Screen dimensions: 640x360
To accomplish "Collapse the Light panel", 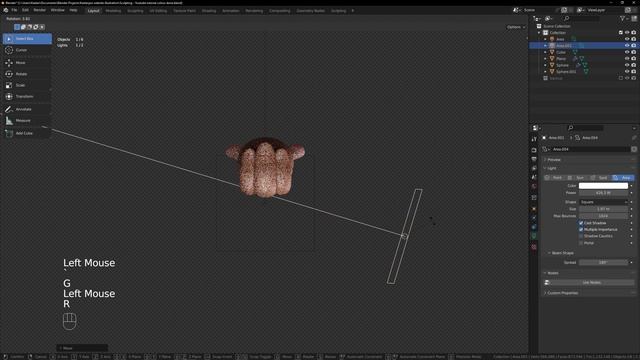I will [x=589, y=169].
